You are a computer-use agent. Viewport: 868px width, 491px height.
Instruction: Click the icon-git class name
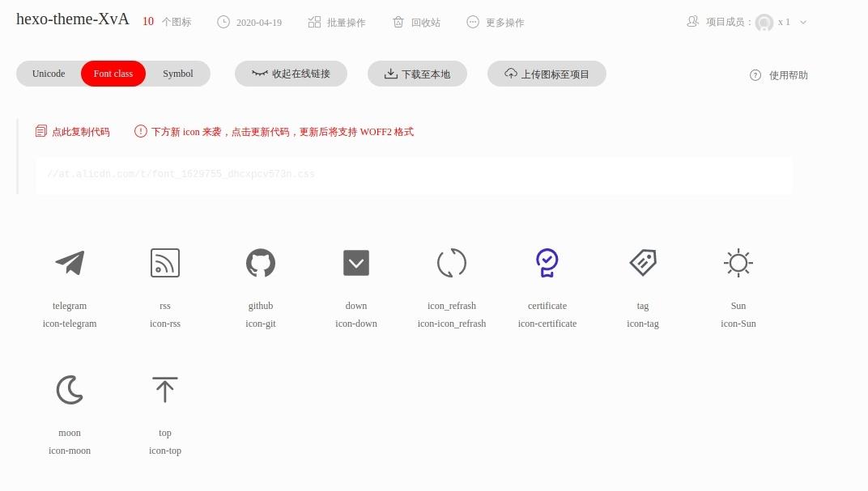[x=261, y=324]
